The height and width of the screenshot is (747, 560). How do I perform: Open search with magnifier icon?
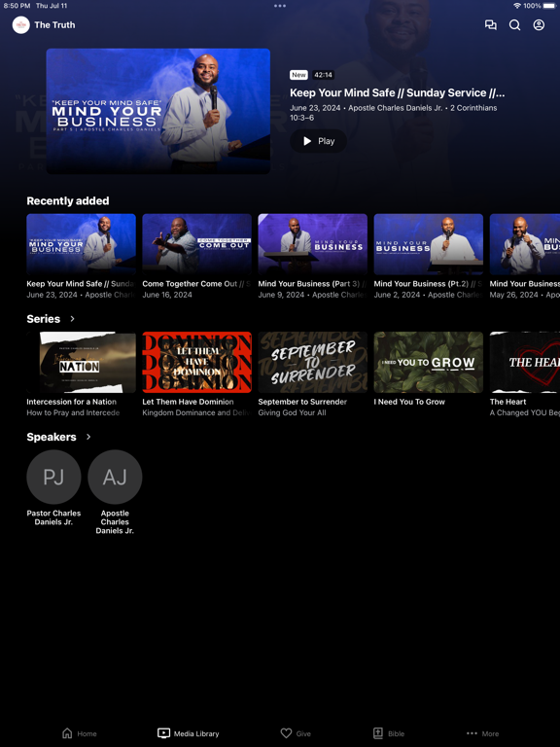[514, 24]
